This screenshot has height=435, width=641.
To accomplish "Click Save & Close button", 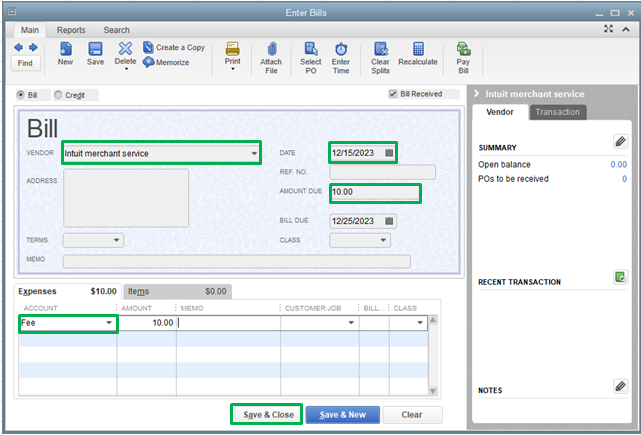I will click(x=269, y=415).
